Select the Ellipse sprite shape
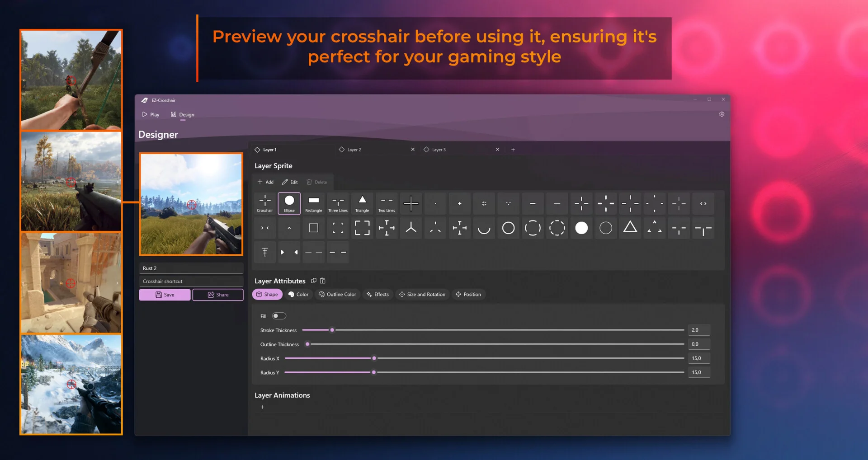Screen dimensions: 868x460 tap(289, 203)
